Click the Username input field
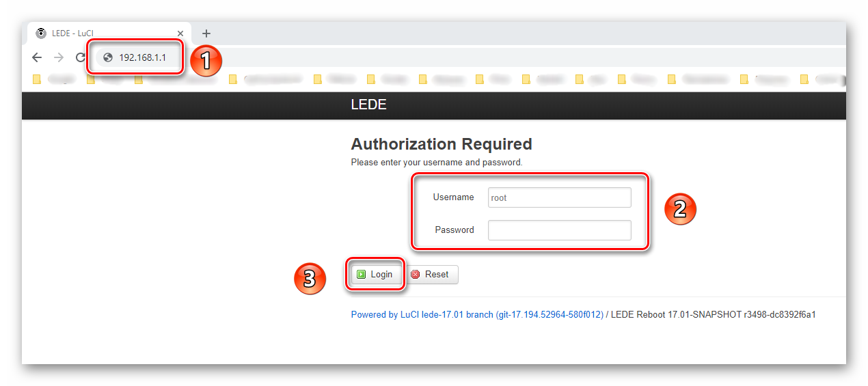Viewport: 868px width, 386px height. pos(559,197)
